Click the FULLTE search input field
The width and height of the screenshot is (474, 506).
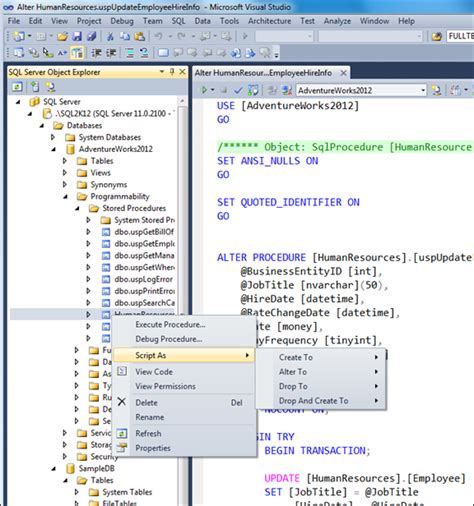tap(460, 36)
